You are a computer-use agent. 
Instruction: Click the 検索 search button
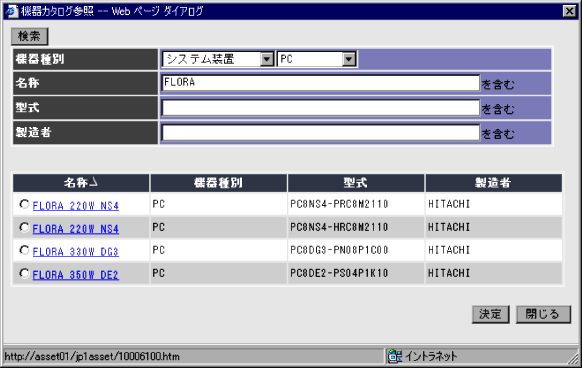click(29, 36)
